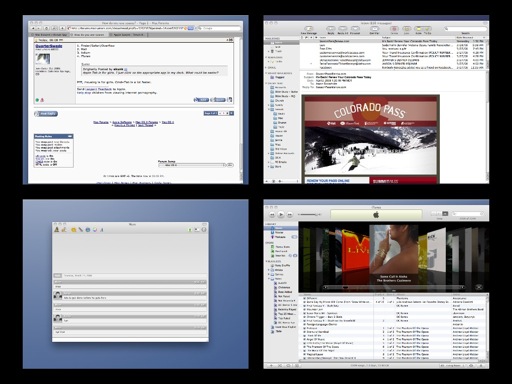The height and width of the screenshot is (384, 512).
Task: Delete the selected message in Mail
Action: (394, 29)
